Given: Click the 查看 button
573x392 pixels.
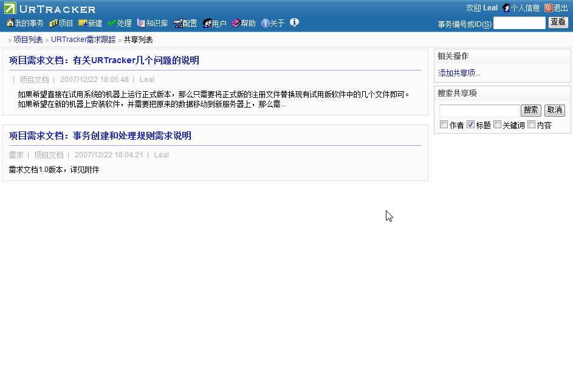Looking at the screenshot, I should coord(558,22).
